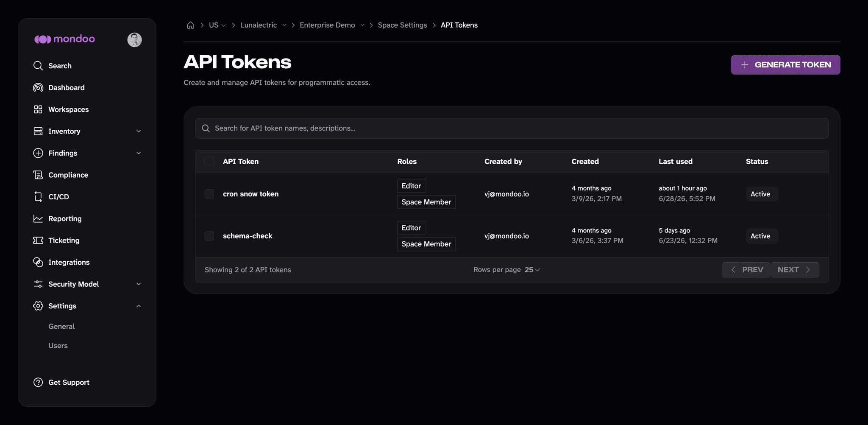The width and height of the screenshot is (868, 425).
Task: Open the Lunalectric breadcrumb dropdown arrow
Action: (x=284, y=25)
